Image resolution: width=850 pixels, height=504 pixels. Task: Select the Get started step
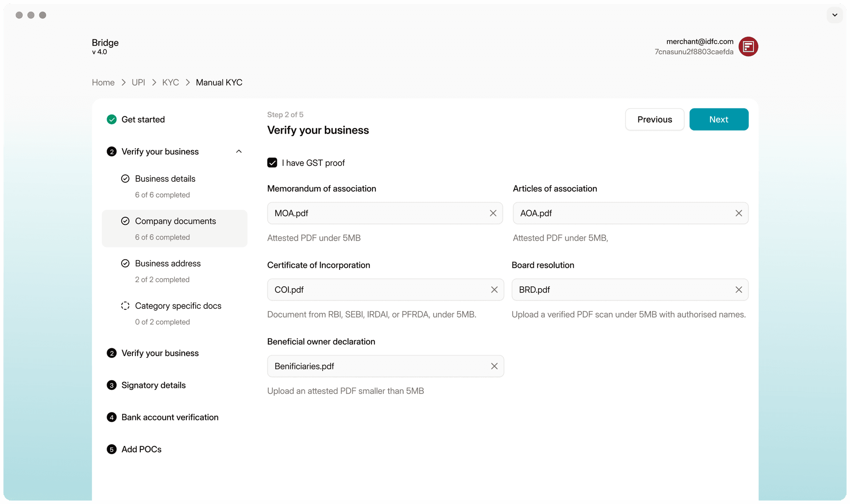[143, 119]
